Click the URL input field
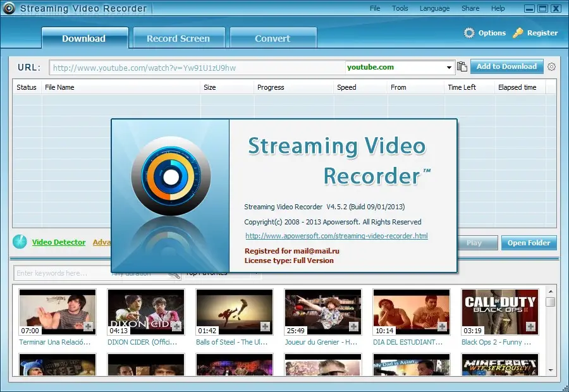 pyautogui.click(x=197, y=68)
